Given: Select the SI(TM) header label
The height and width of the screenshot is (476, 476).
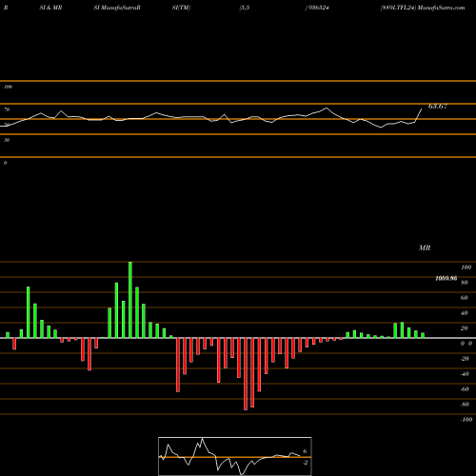Looking at the screenshot, I should [181, 8].
